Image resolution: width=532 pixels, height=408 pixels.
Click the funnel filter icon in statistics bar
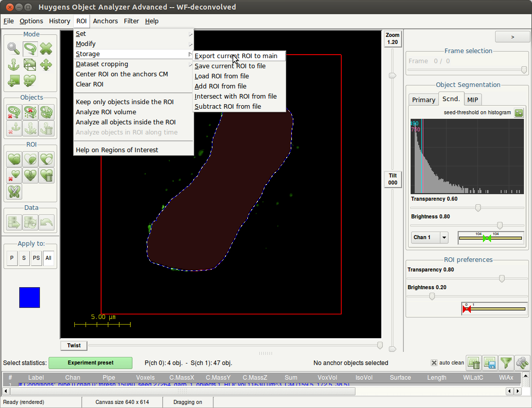click(x=506, y=362)
